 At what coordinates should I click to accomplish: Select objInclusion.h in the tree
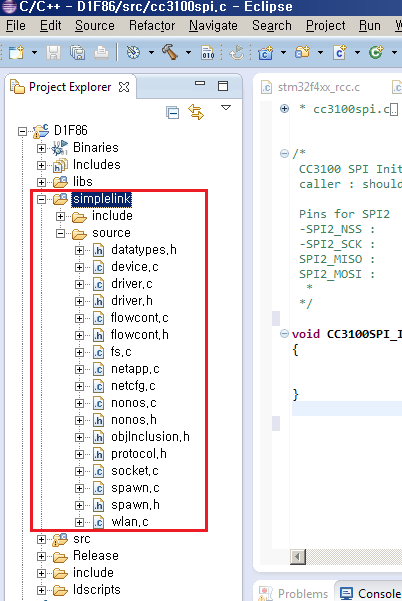click(x=150, y=437)
